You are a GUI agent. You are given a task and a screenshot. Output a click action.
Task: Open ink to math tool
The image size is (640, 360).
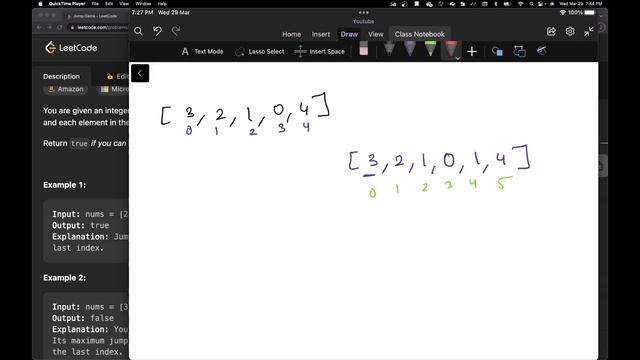point(541,51)
